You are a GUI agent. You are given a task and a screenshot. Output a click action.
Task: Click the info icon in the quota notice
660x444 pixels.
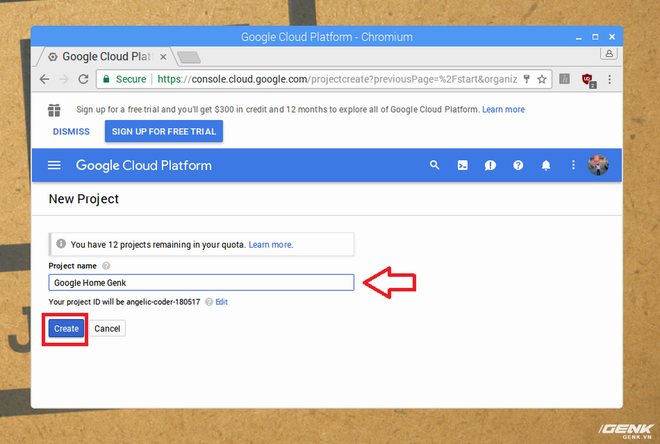61,244
